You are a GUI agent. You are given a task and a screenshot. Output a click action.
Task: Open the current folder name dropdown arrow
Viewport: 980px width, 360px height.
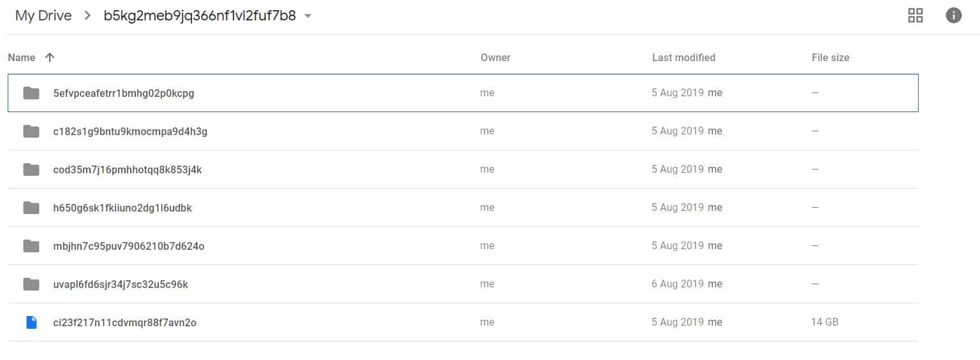(x=308, y=17)
